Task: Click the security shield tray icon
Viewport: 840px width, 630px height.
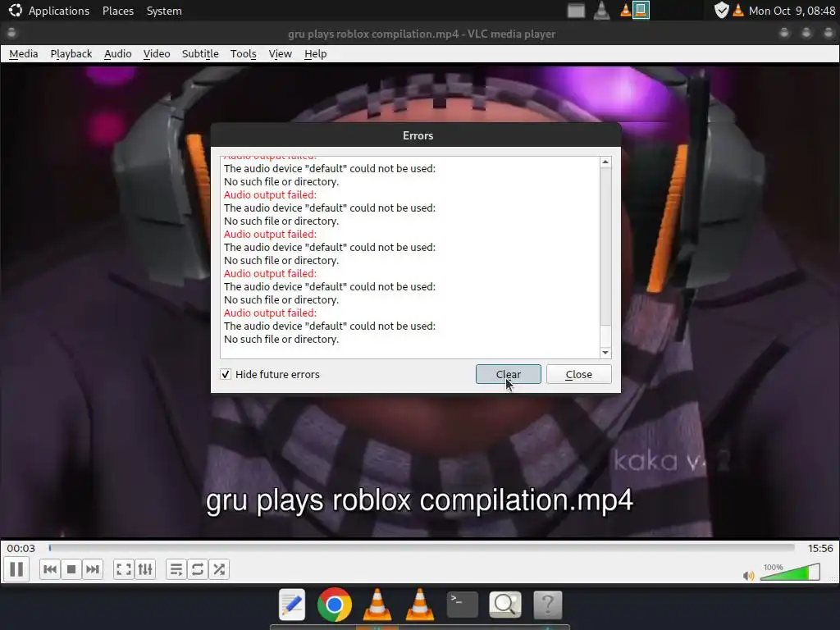Action: 722,10
